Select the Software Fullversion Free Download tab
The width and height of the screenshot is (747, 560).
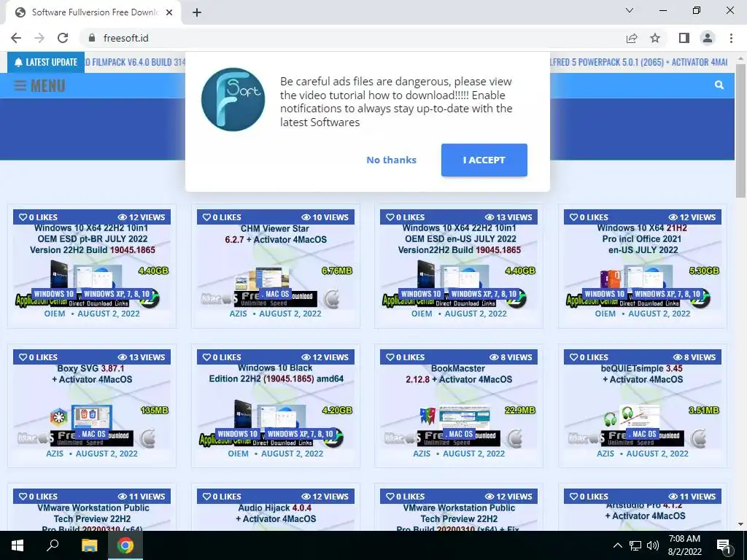(x=93, y=12)
